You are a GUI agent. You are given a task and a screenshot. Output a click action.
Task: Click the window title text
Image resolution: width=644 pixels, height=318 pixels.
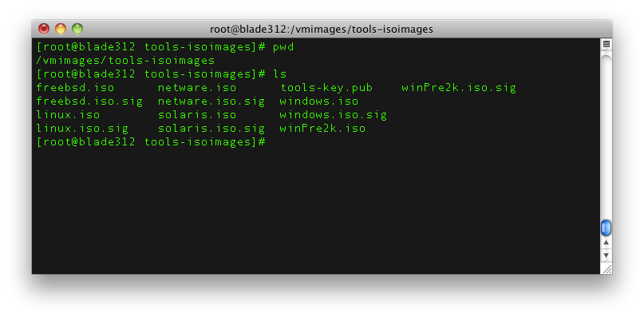coord(322,30)
